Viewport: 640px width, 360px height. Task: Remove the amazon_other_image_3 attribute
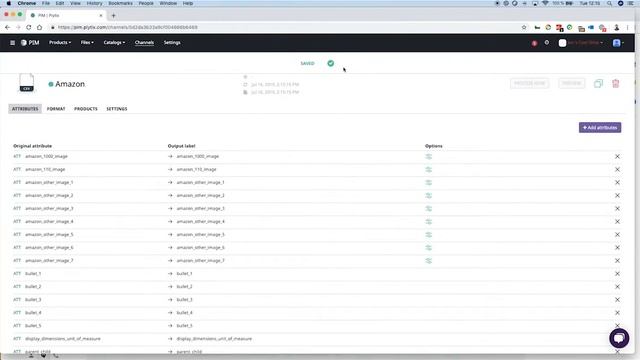617,209
